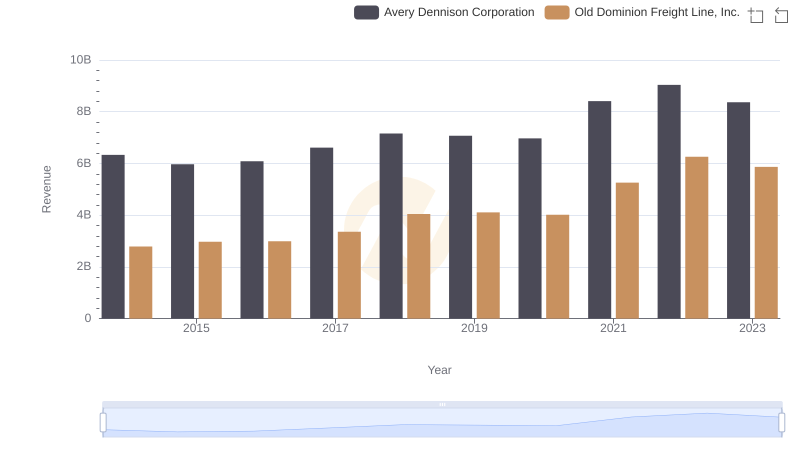Click the 6B y-axis label

coord(84,163)
